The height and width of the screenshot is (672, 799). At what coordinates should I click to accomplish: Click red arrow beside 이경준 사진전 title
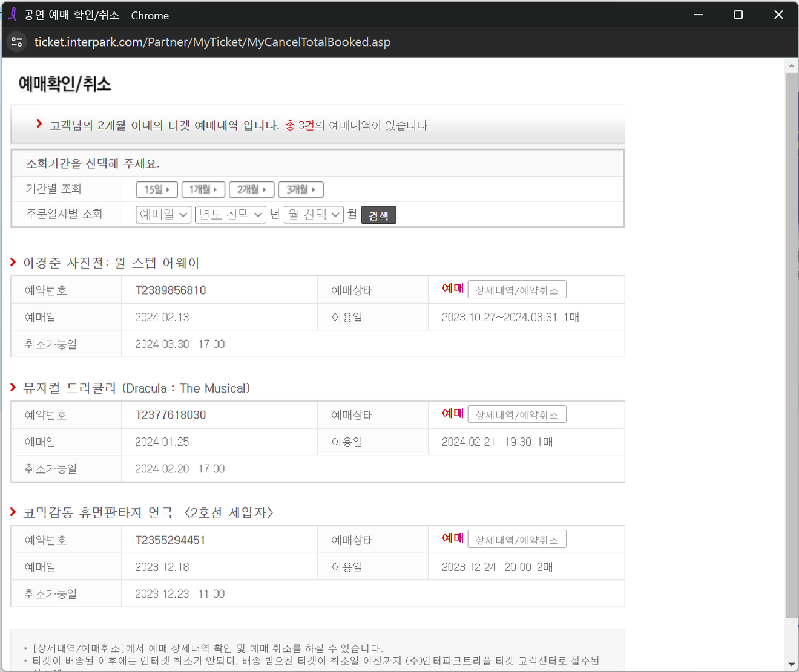point(13,262)
